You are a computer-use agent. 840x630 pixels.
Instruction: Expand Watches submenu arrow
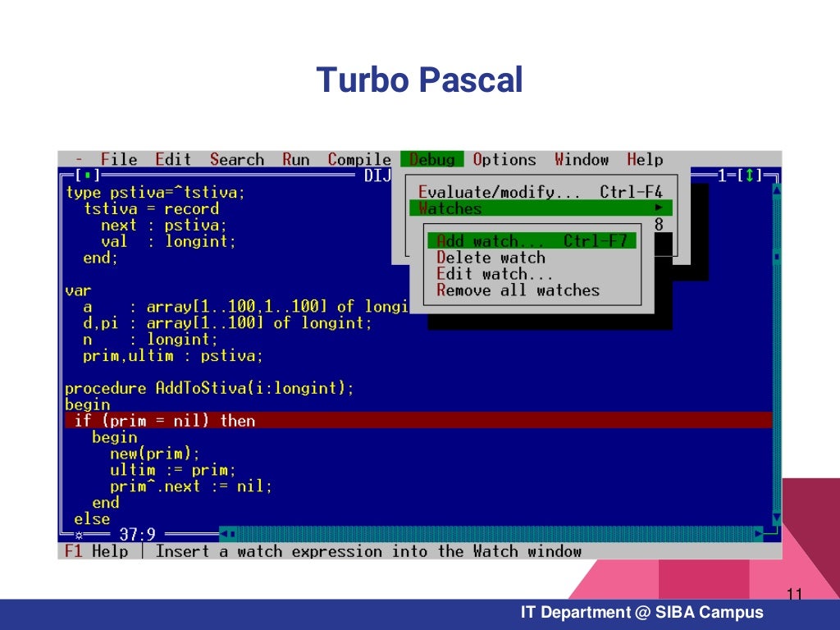click(659, 208)
